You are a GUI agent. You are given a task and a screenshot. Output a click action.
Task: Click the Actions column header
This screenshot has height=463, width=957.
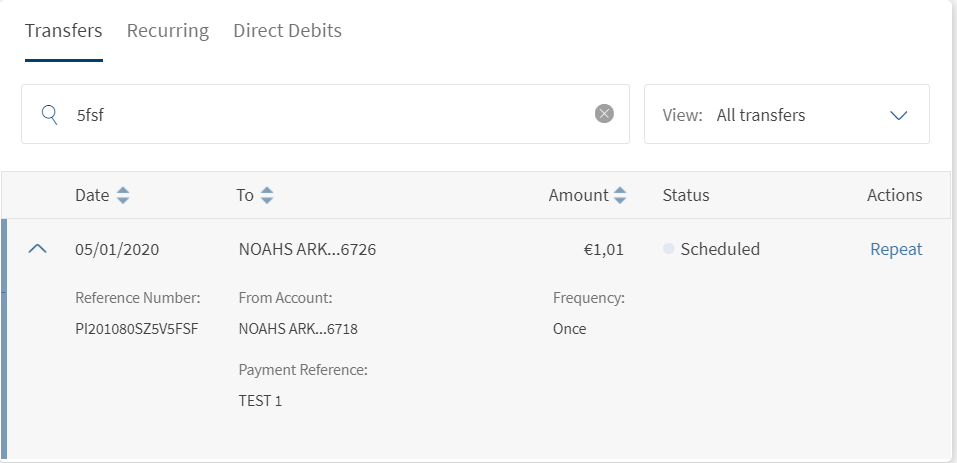point(894,196)
